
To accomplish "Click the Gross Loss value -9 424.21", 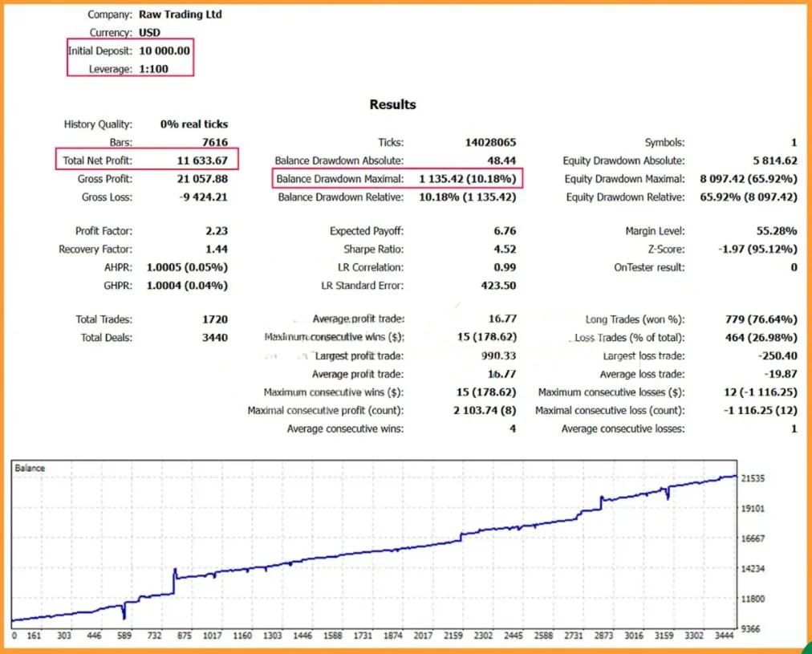I will point(202,197).
